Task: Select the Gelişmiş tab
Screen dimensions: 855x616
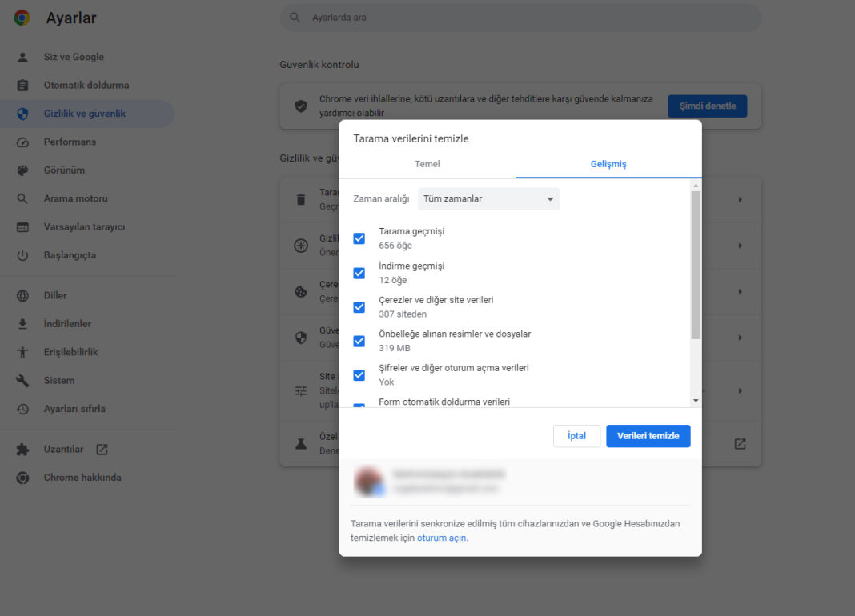Action: click(608, 163)
